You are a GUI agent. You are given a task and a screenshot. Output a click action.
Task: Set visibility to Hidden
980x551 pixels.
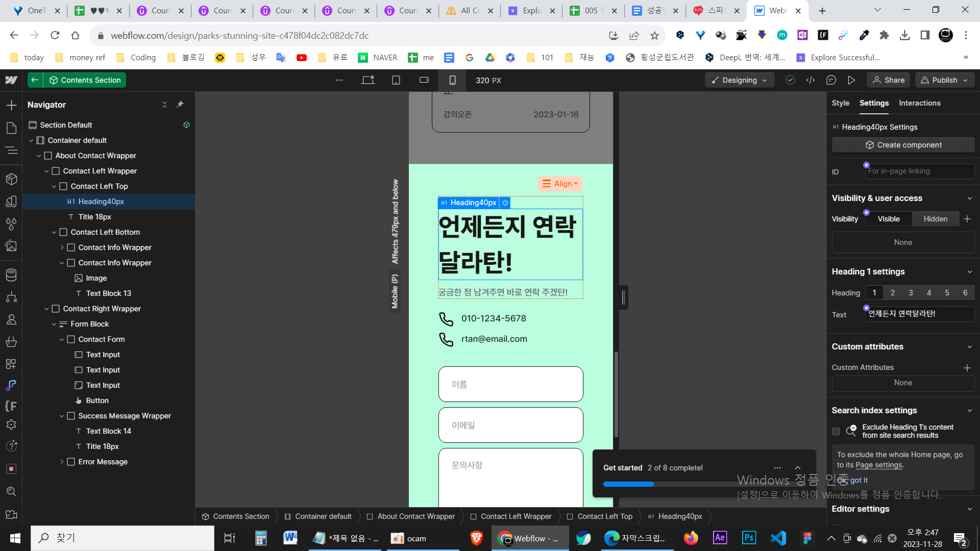(x=936, y=219)
